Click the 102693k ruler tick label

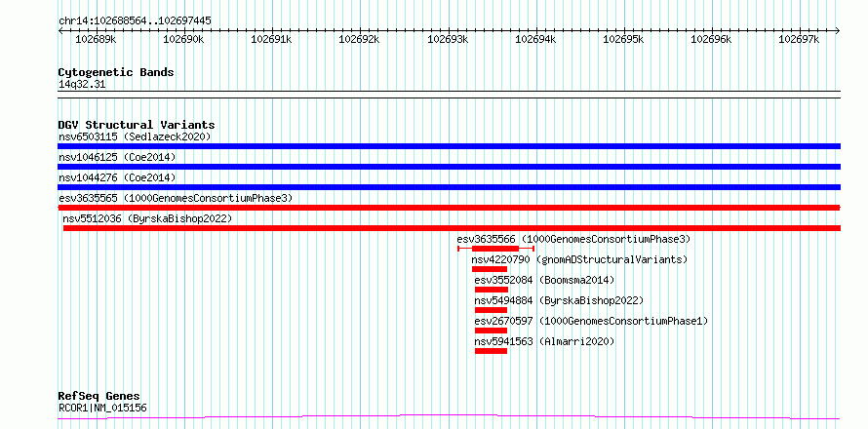(x=448, y=39)
